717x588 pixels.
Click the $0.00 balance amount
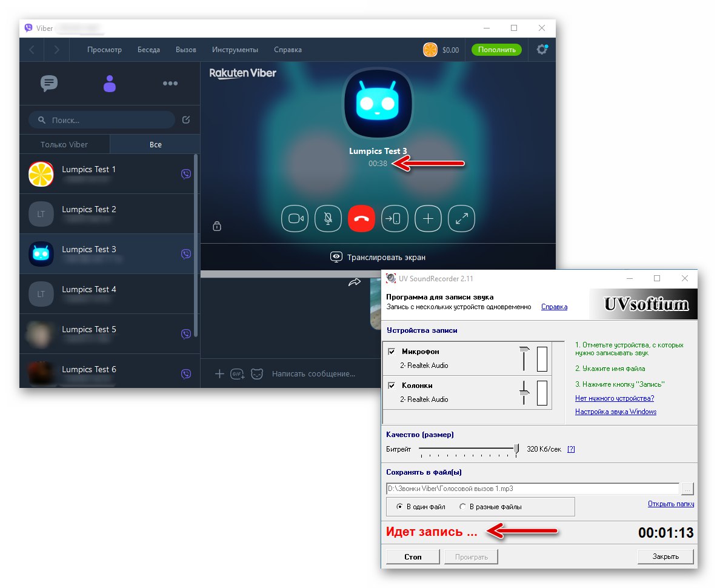(450, 50)
